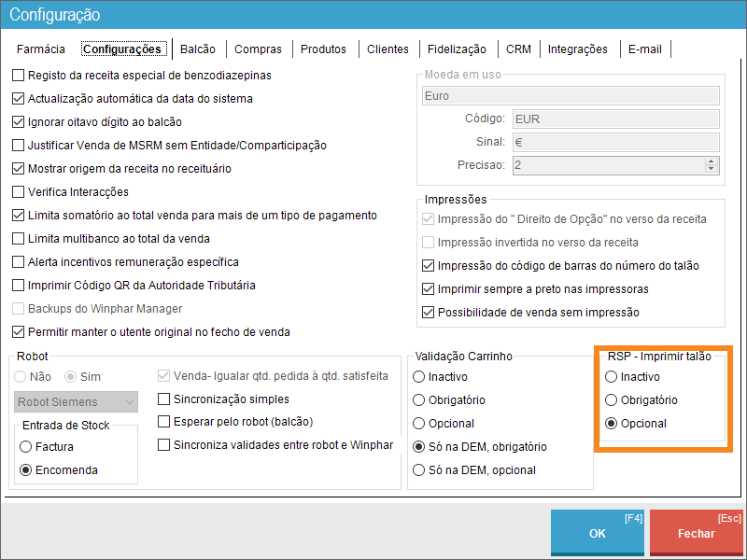Increase Precisao value with up arrow
The image size is (747, 560).
point(712,161)
